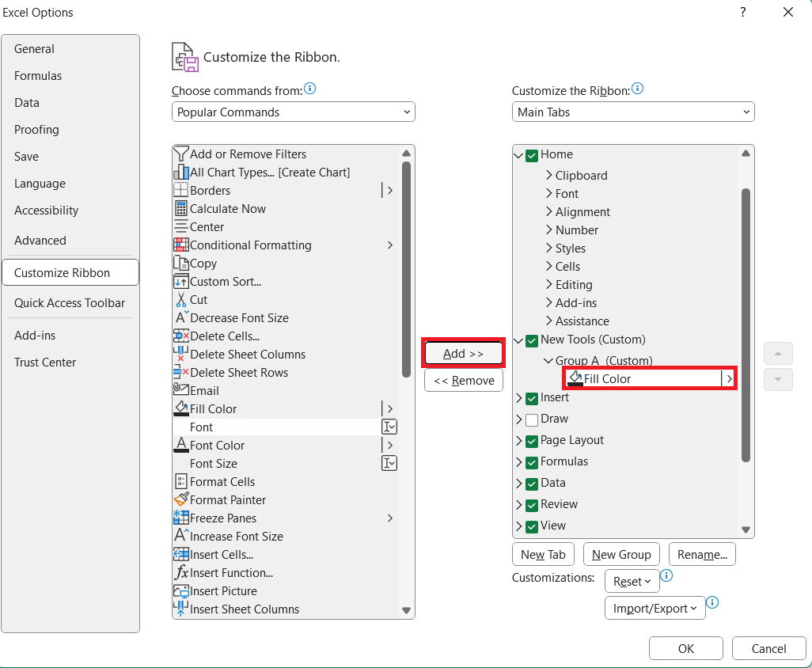Click the Email command icon
Viewport: 812px width, 668px height.
point(180,389)
